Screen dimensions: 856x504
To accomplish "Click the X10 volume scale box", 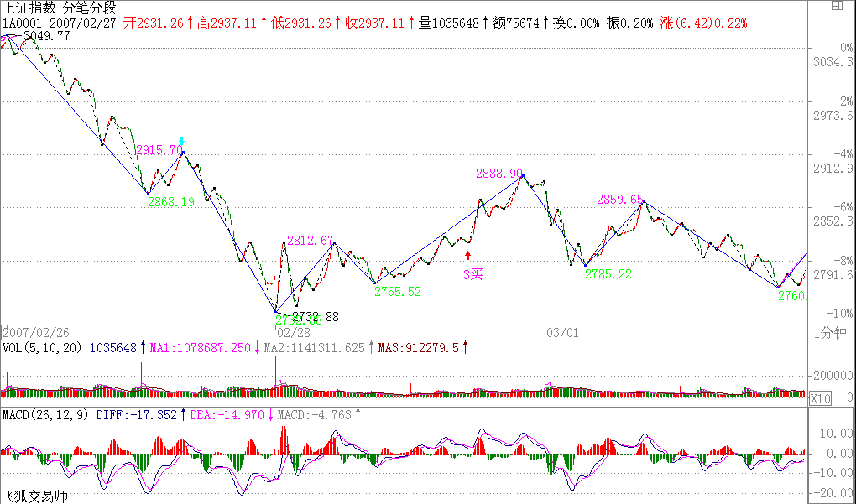I will pyautogui.click(x=819, y=399).
